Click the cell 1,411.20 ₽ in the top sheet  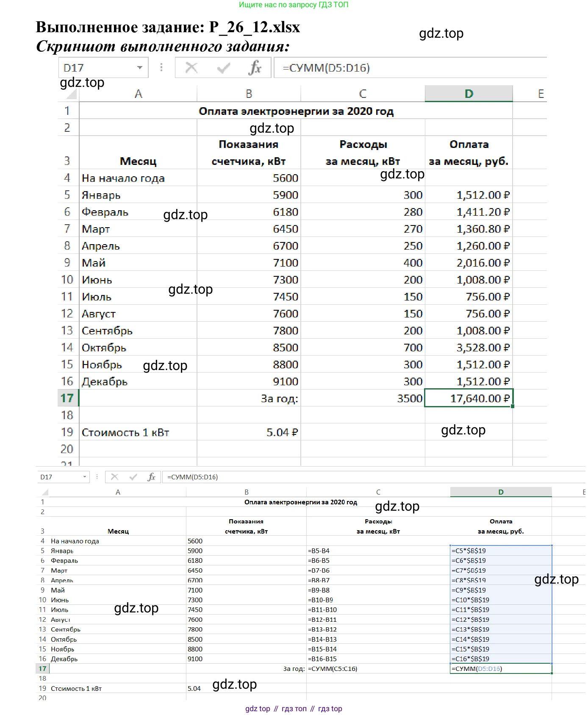(x=469, y=212)
